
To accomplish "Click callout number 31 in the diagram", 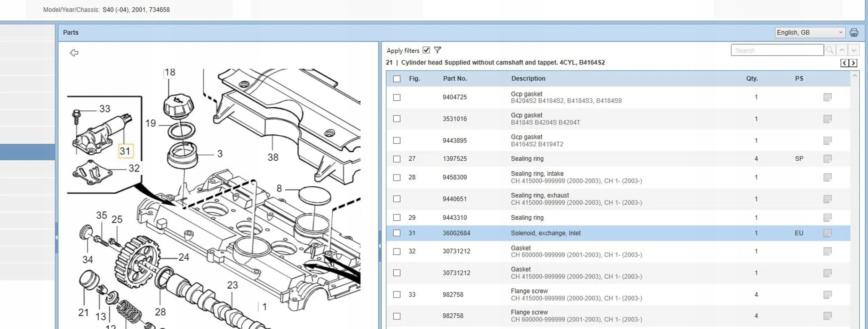I will [125, 151].
